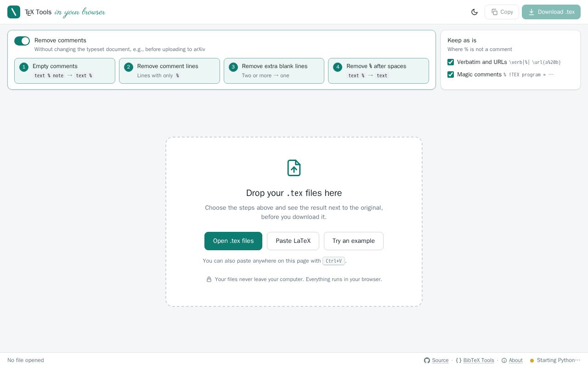Click the Starting Python status indicator

(555, 360)
